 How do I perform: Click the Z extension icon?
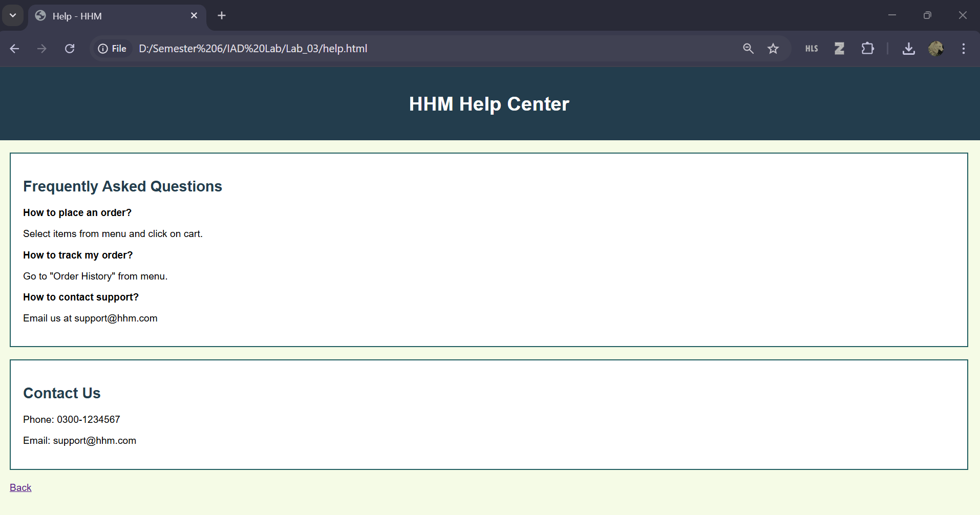[839, 49]
